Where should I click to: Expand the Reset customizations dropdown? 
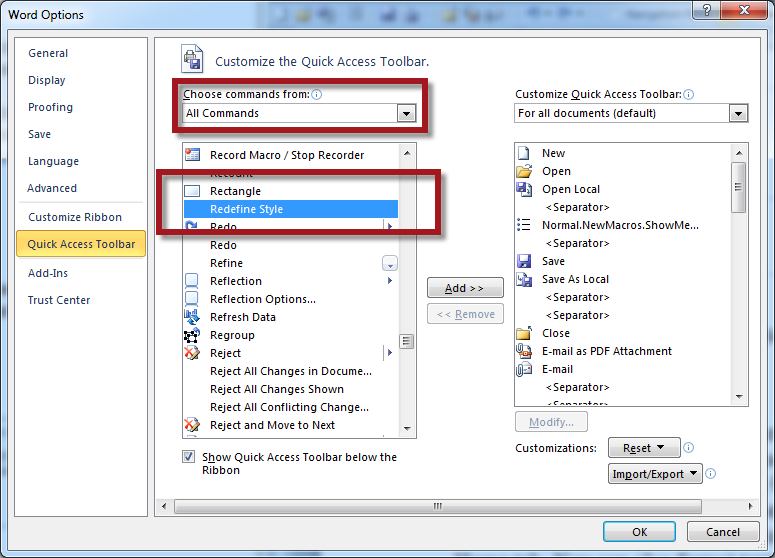[644, 448]
